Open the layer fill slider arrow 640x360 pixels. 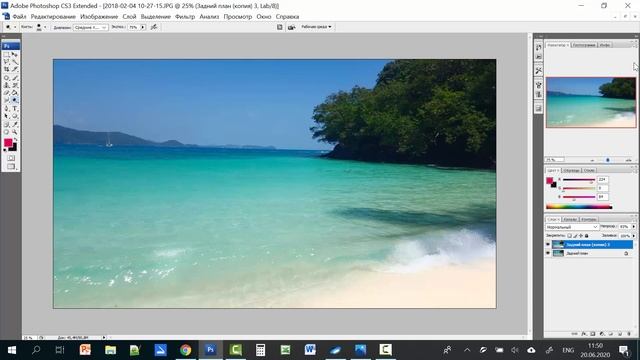(633, 236)
